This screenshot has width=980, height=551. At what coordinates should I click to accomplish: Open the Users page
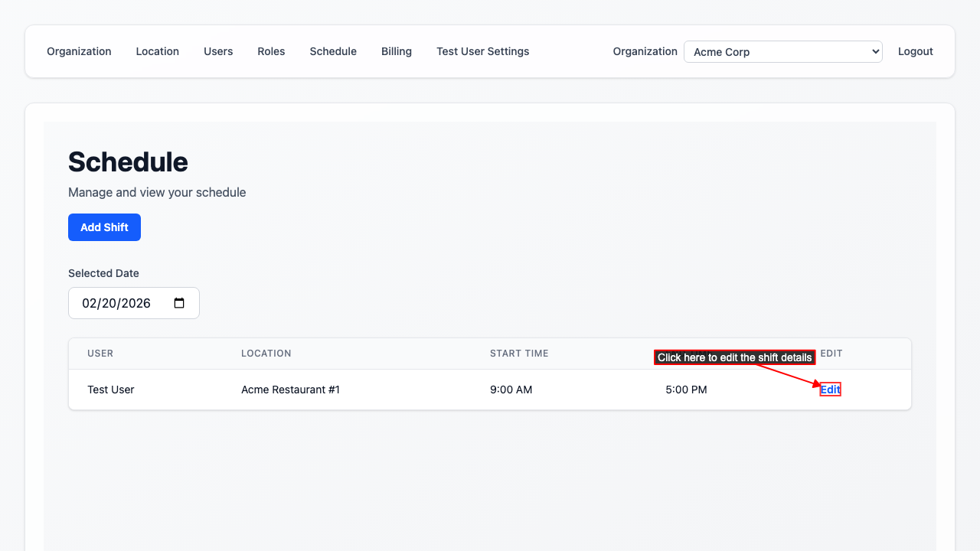[218, 51]
